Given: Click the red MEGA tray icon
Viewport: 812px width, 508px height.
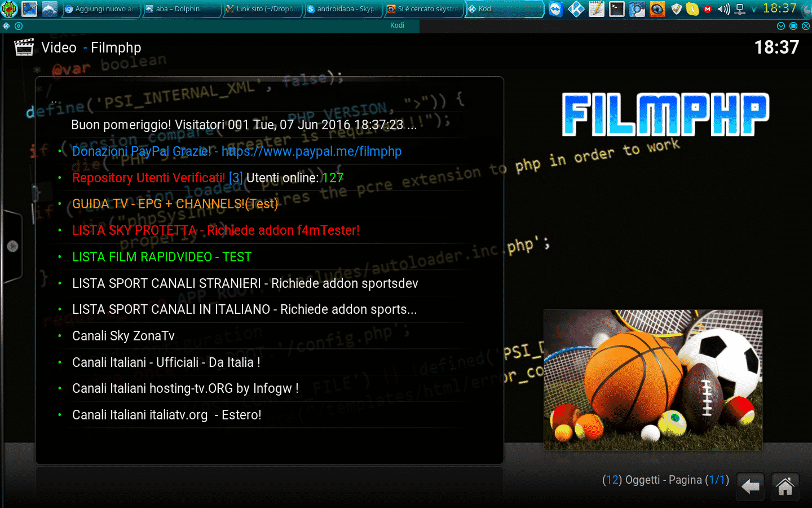Looking at the screenshot, I should [708, 9].
